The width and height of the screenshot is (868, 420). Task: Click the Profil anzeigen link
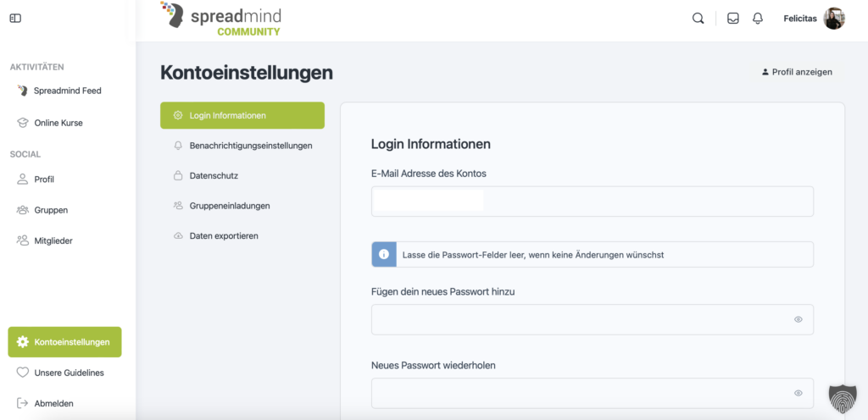[797, 72]
